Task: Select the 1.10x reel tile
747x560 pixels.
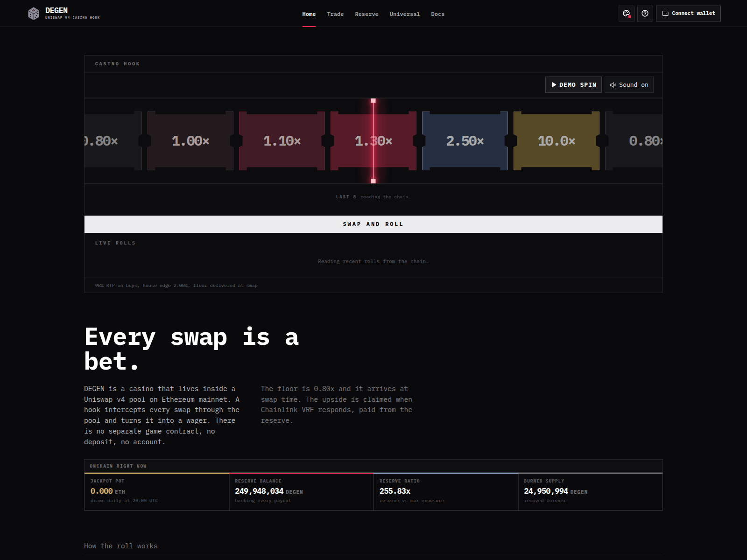Action: [x=282, y=141]
